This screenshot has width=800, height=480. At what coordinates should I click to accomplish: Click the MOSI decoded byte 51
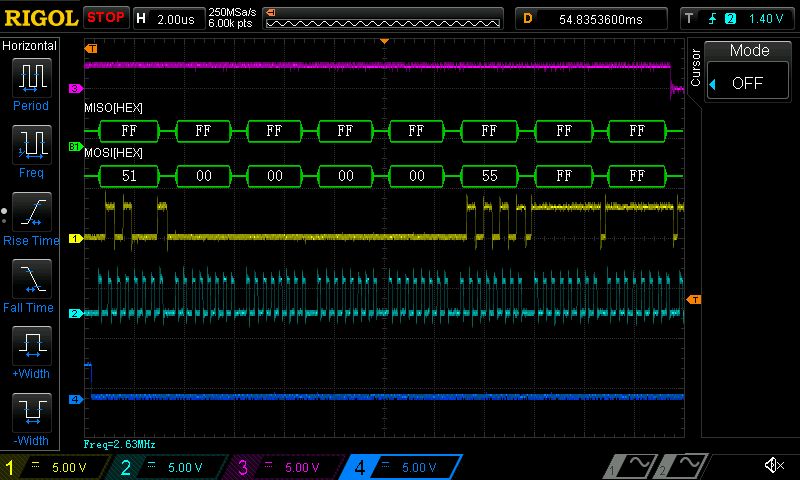(129, 176)
